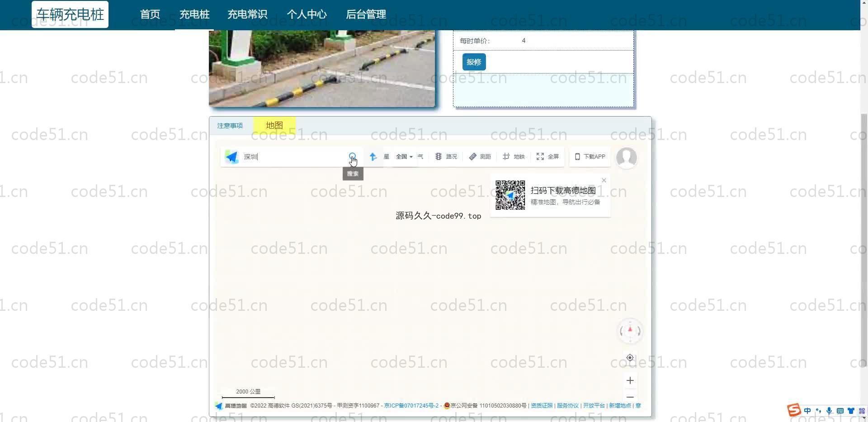868x422 pixels.
Task: Click the 高德地图 logo in map footer
Action: 231,406
